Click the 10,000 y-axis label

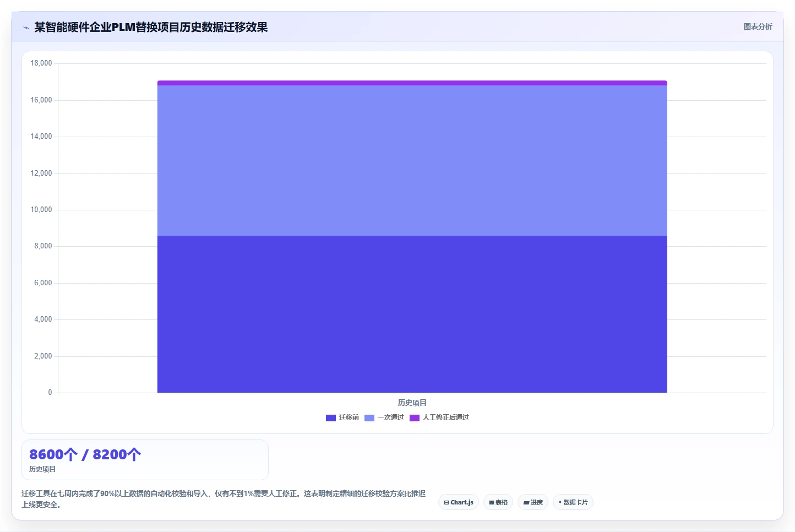click(41, 210)
